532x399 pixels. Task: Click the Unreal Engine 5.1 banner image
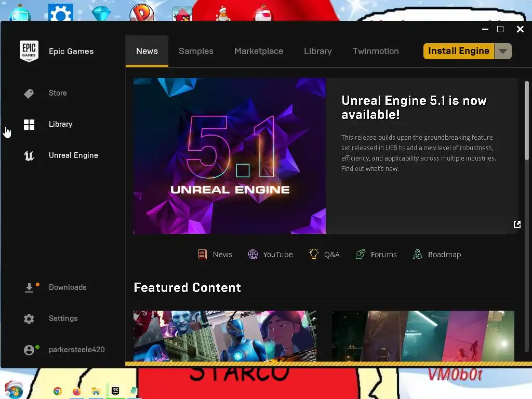click(x=230, y=156)
